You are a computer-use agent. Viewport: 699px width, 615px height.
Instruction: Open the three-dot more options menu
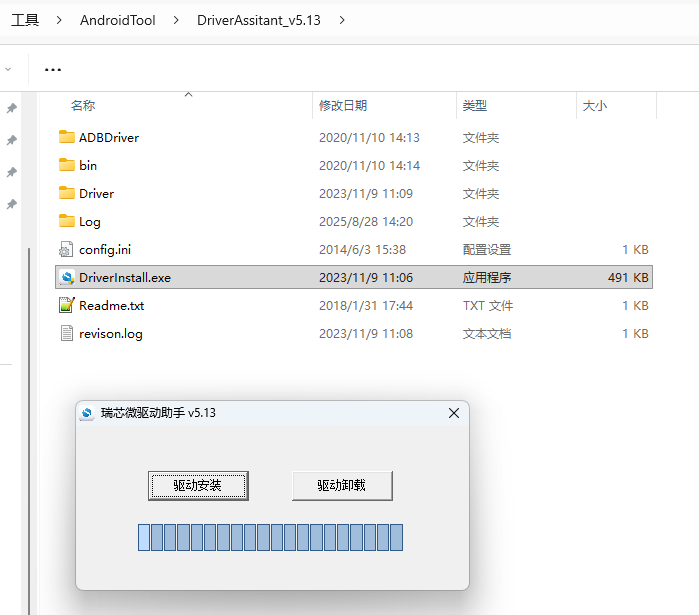[53, 70]
